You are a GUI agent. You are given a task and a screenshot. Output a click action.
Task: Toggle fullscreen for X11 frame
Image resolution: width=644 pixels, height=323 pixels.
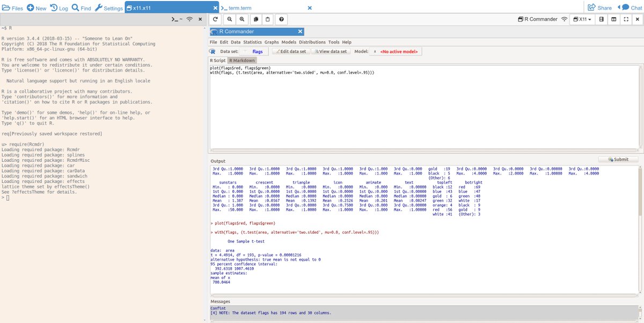tap(626, 19)
